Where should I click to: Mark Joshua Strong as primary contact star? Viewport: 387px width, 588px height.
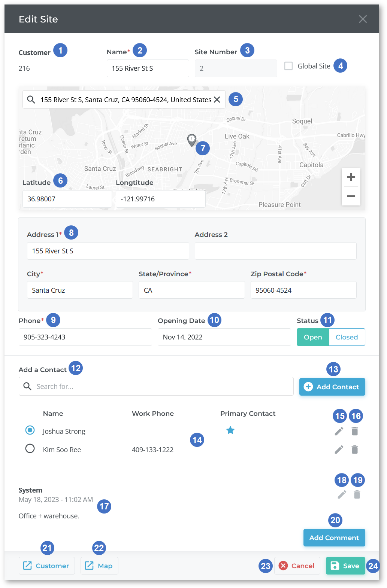click(x=230, y=430)
